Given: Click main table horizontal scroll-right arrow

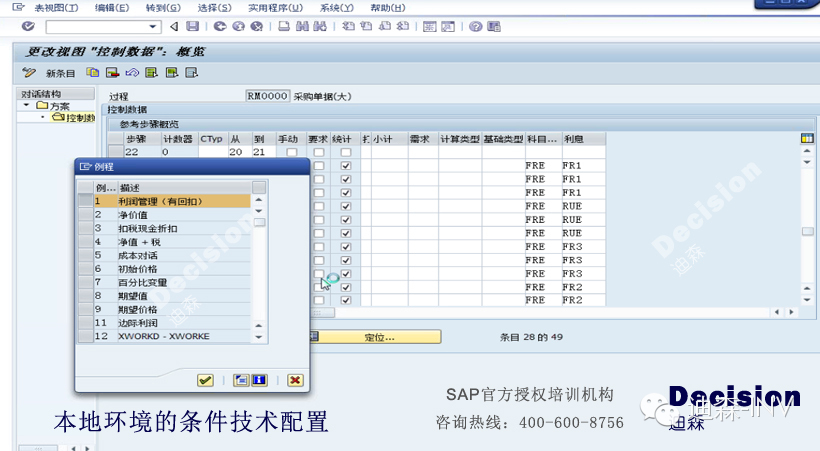Looking at the screenshot, I should click(791, 312).
